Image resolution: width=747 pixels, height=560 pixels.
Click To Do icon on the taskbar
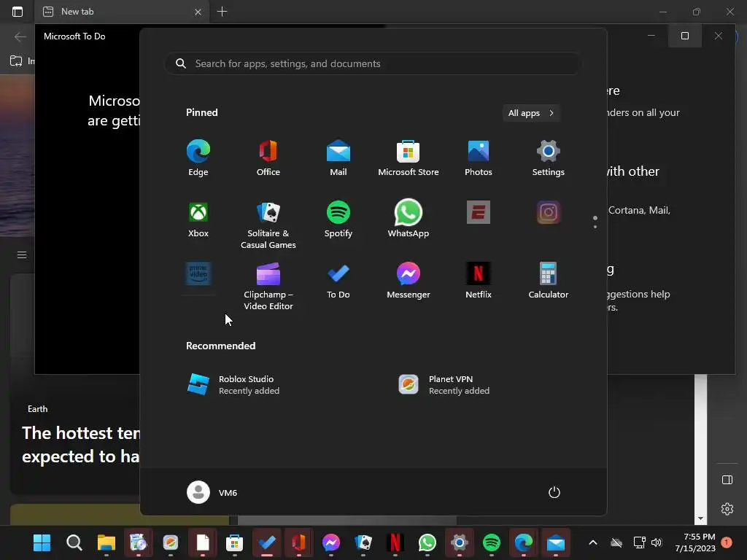tap(267, 542)
